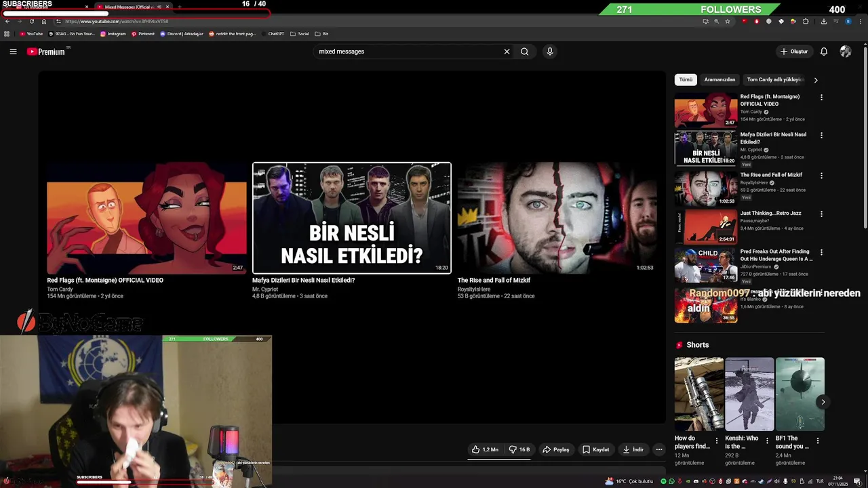The height and width of the screenshot is (488, 868).
Task: Open more options for Just Thinking...Retro Jazz
Action: [821, 213]
